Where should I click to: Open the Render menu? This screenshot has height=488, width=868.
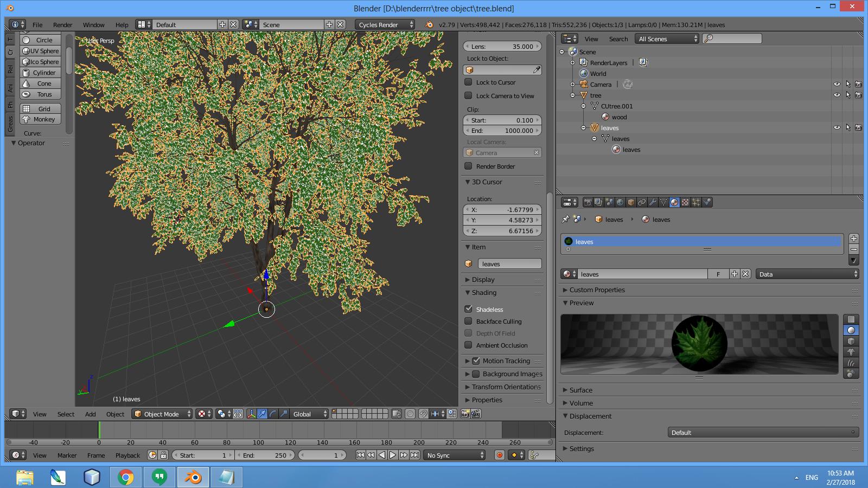62,24
